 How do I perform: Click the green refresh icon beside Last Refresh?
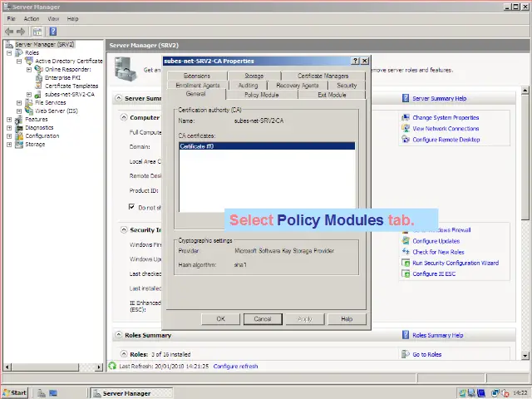click(112, 366)
